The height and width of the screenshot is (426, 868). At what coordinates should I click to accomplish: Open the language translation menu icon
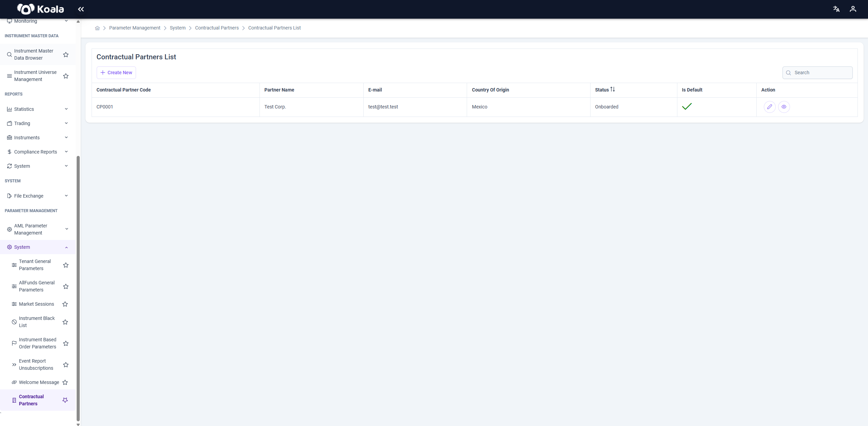click(x=836, y=9)
